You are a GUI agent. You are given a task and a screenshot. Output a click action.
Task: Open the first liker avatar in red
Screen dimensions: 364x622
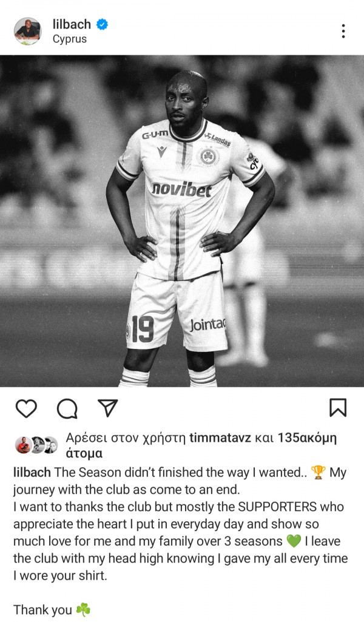click(24, 445)
